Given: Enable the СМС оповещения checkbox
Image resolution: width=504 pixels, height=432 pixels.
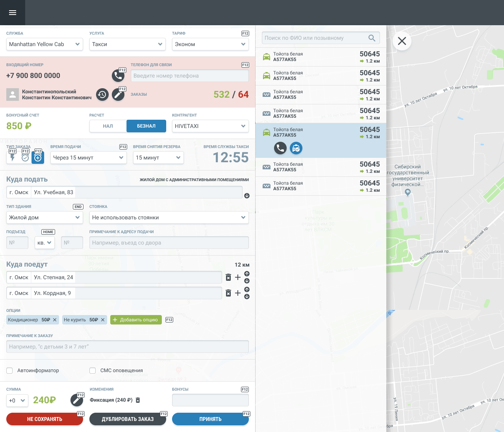Looking at the screenshot, I should 93,371.
